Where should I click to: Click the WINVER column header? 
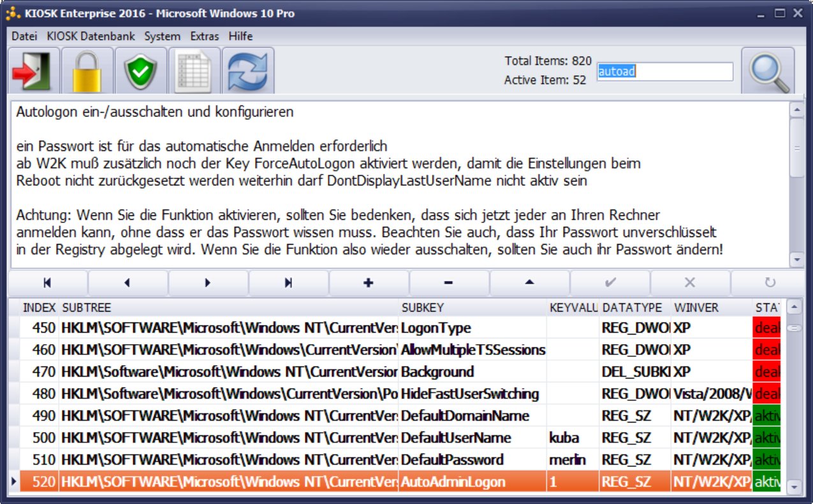(712, 308)
